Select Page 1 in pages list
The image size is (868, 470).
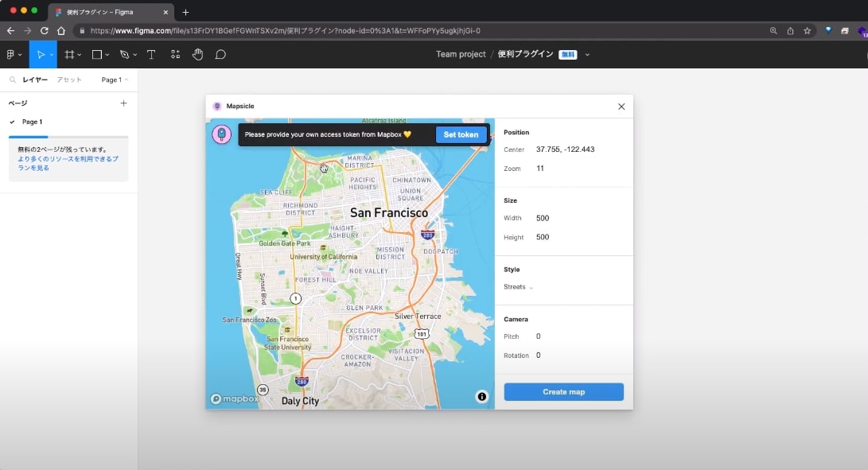[32, 122]
